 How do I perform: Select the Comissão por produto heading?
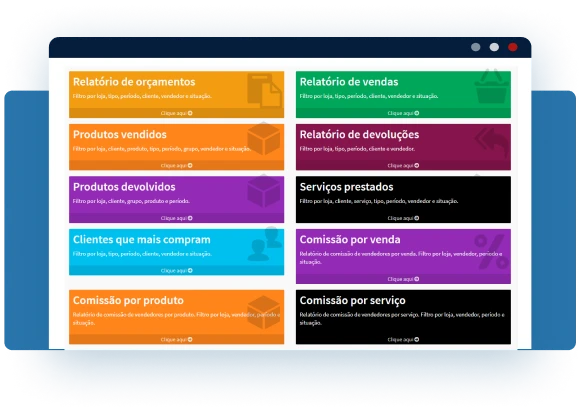(x=128, y=300)
